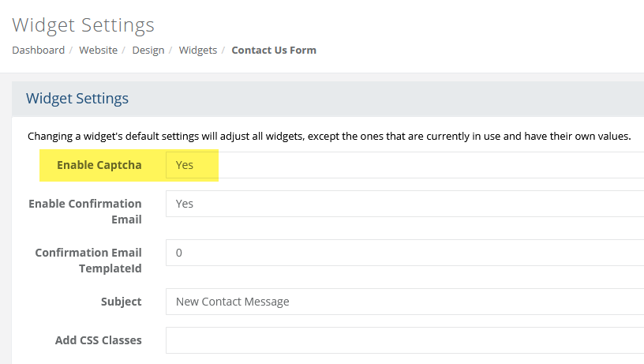644x364 pixels.
Task: Click the Enable Captcha label
Action: 99,165
